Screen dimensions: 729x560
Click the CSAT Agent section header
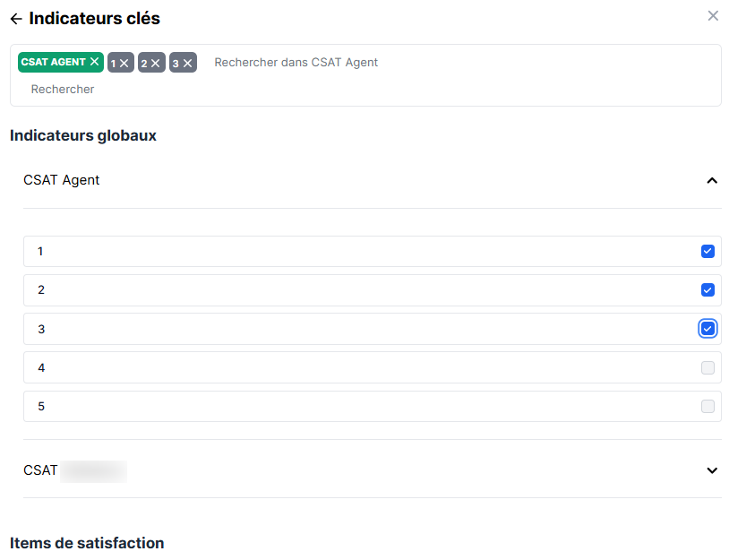pos(62,180)
